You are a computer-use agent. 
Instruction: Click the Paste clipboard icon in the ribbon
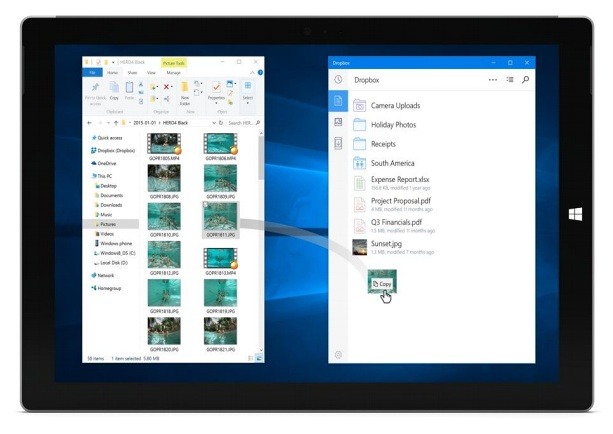129,87
